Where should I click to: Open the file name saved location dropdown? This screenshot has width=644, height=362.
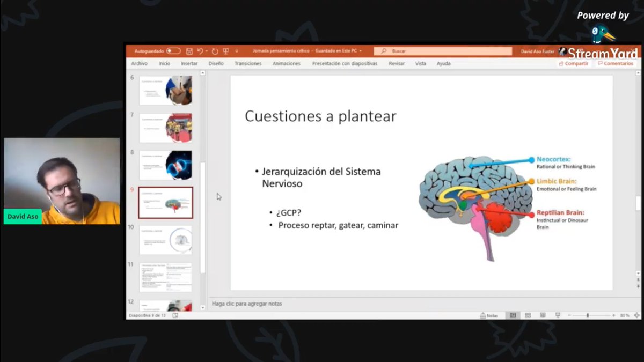click(361, 51)
